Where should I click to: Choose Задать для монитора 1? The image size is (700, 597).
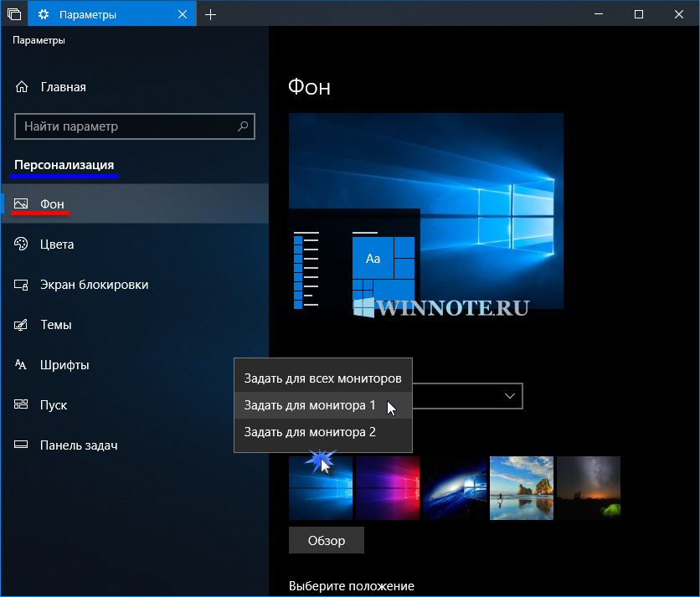click(x=310, y=405)
